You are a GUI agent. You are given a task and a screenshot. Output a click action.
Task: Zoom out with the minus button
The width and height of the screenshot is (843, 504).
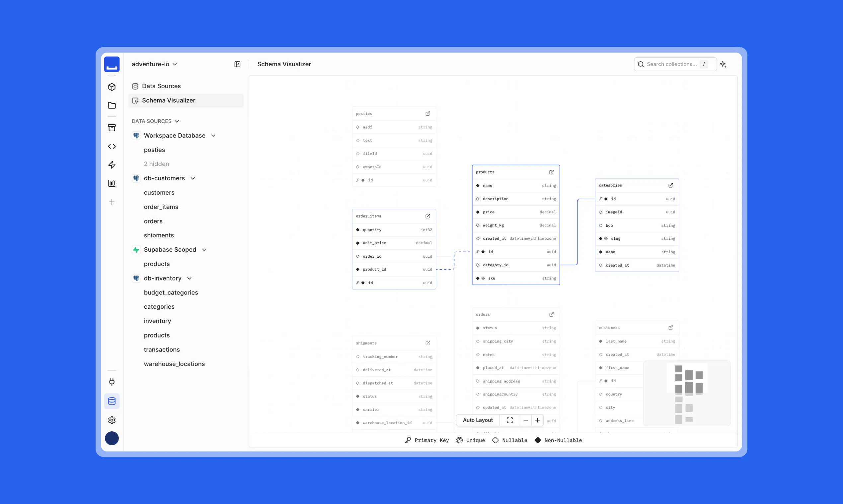[x=525, y=420]
